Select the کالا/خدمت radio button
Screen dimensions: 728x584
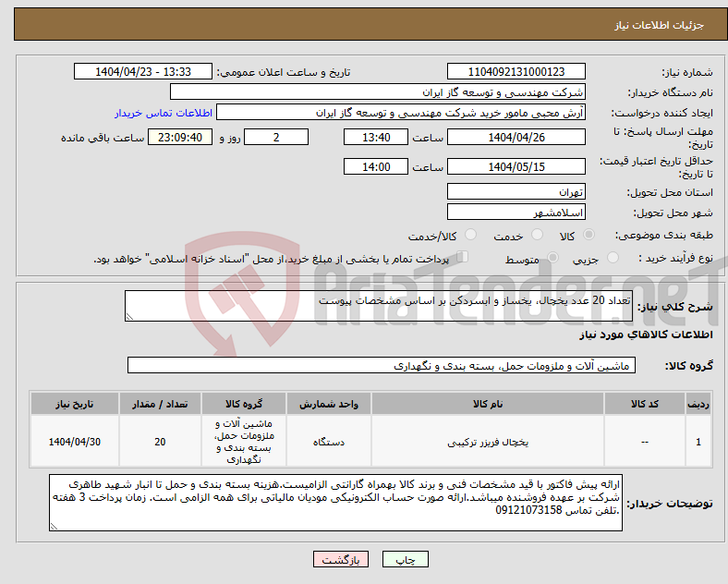(471, 235)
